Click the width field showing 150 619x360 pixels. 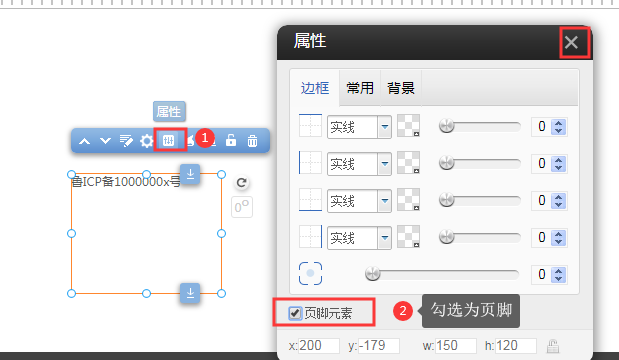click(x=455, y=346)
